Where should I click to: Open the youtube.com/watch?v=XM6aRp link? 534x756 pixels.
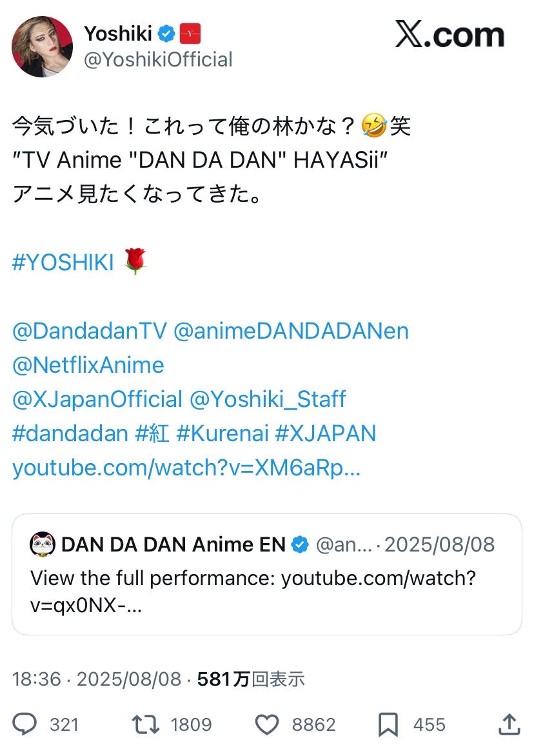[186, 468]
